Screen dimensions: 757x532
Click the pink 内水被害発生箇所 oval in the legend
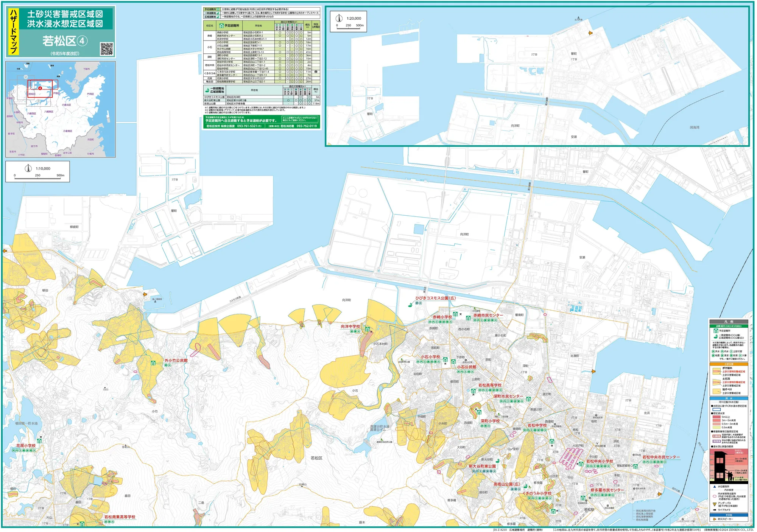(715, 496)
